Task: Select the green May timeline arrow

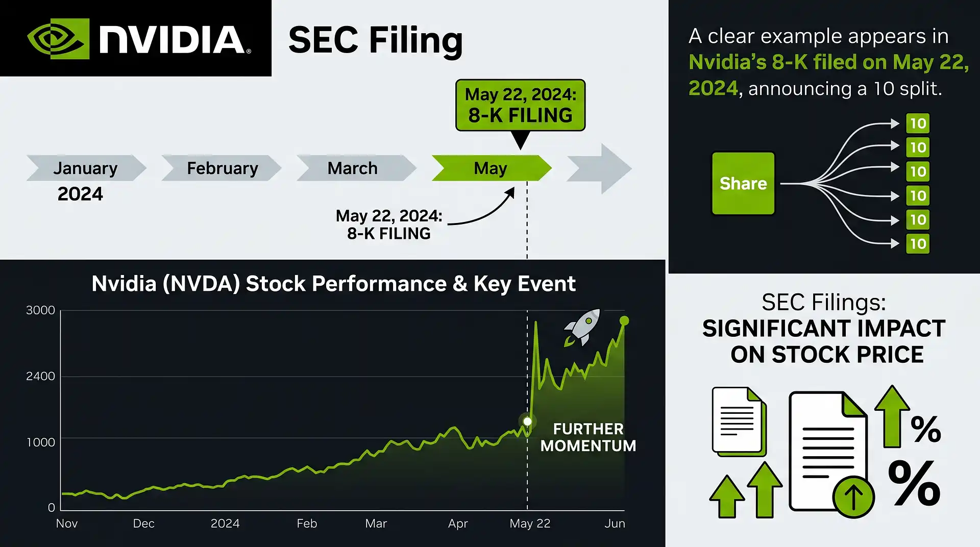Action: point(492,168)
